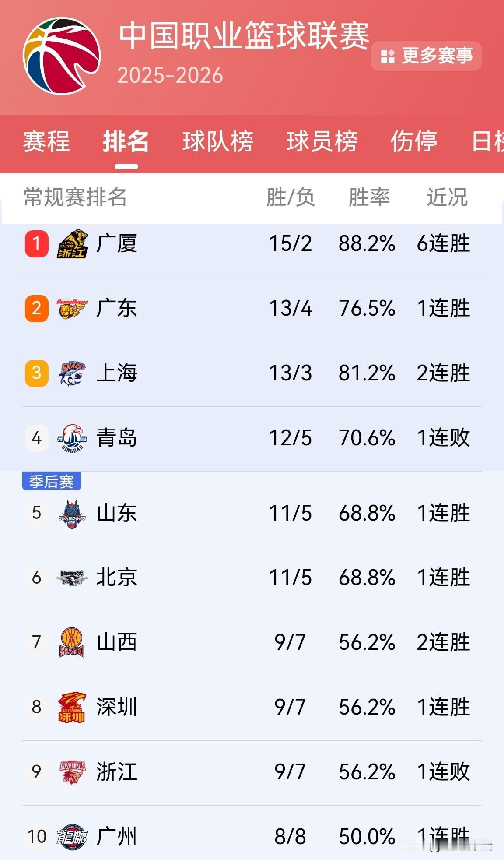Sort standings by 胜率 column header
Viewport: 504px width, 863px height.
pyautogui.click(x=370, y=198)
